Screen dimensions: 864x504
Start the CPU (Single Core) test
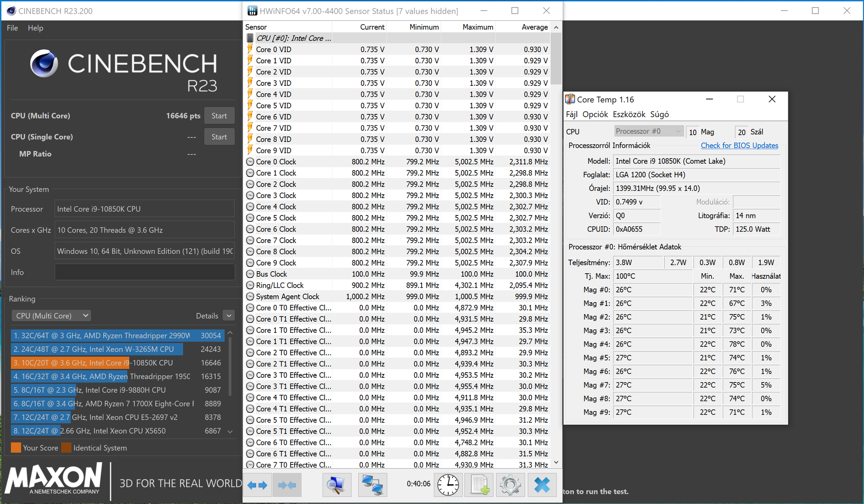(219, 137)
